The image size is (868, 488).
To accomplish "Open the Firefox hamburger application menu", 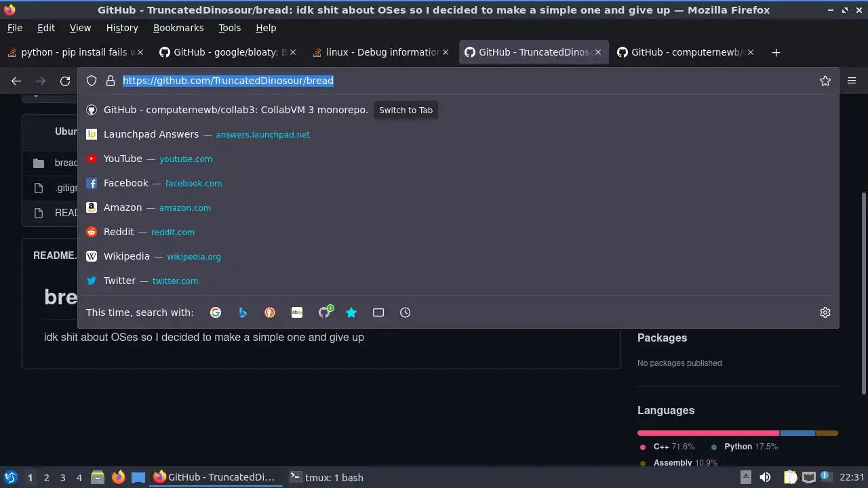I will tap(852, 81).
